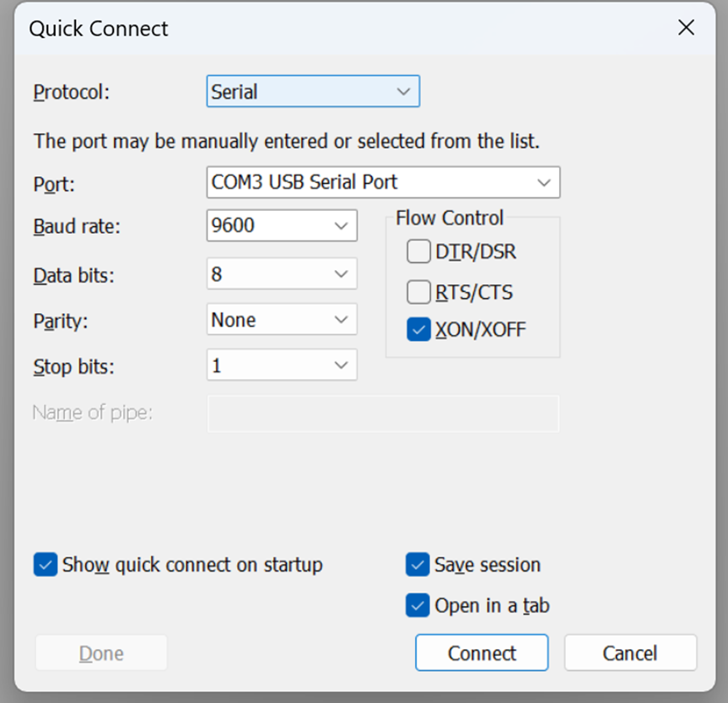This screenshot has height=703, width=728.
Task: Open the Baud rate dropdown set to 9600
Action: 282,225
